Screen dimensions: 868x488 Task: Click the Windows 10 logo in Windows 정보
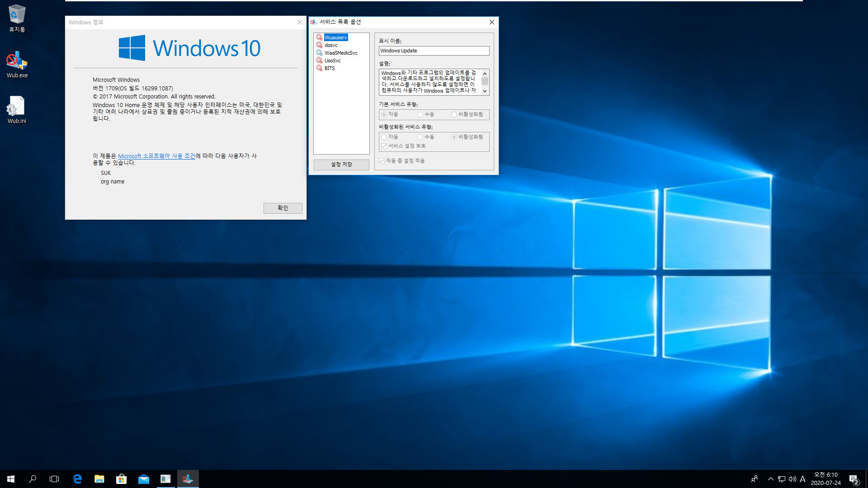tap(189, 48)
